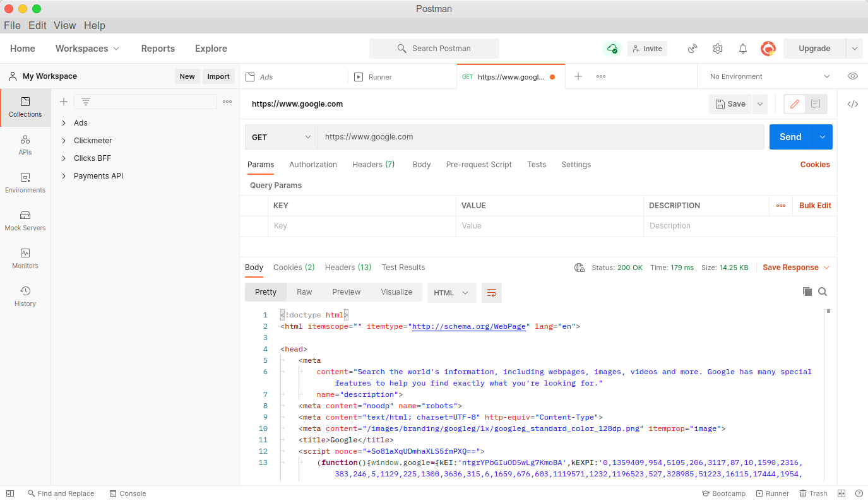Toggle two-pane layout in status bar
Image resolution: width=868 pixels, height=501 pixels.
click(x=841, y=493)
